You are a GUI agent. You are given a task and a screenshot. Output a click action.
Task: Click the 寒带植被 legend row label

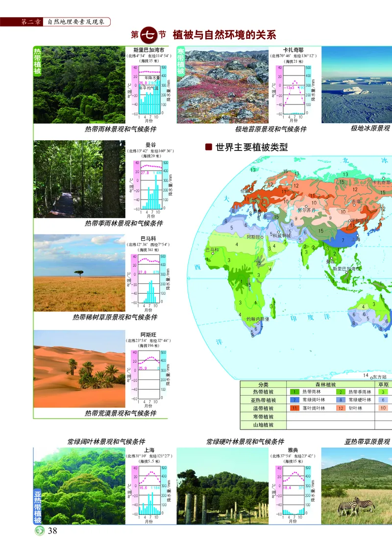(264, 416)
